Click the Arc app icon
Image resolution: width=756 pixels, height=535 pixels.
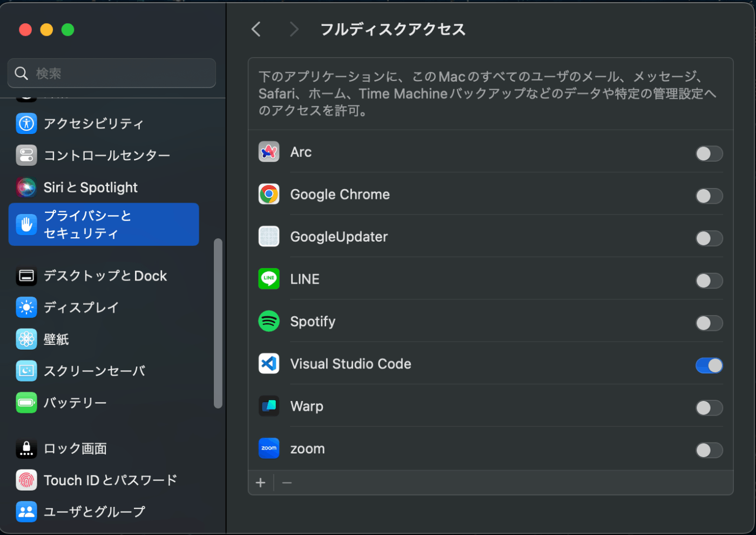(x=269, y=152)
